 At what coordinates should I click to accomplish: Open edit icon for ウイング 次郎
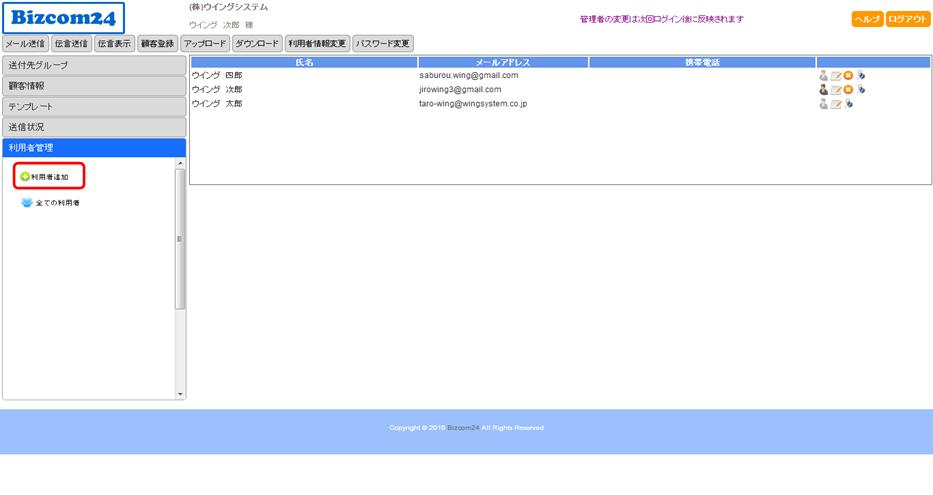click(836, 90)
